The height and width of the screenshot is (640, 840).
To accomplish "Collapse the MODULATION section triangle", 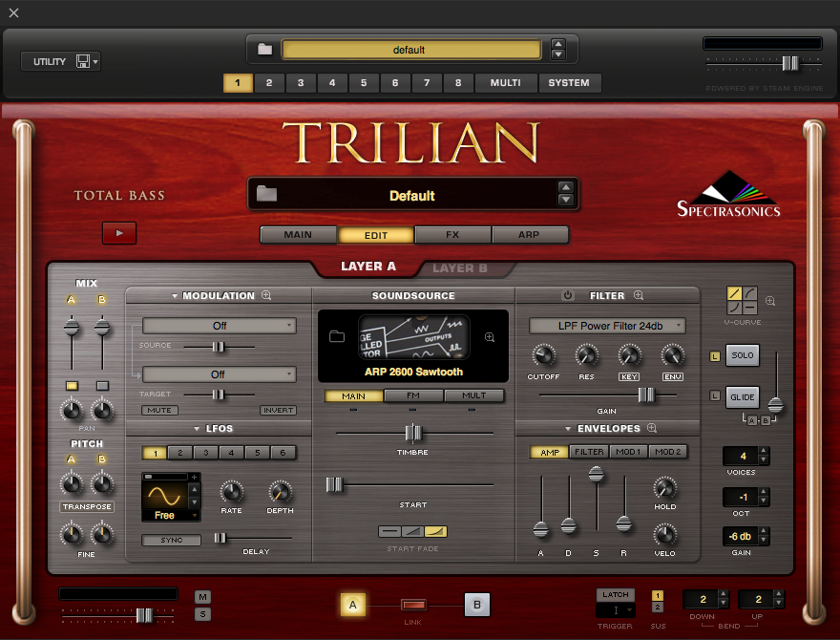I will click(175, 296).
